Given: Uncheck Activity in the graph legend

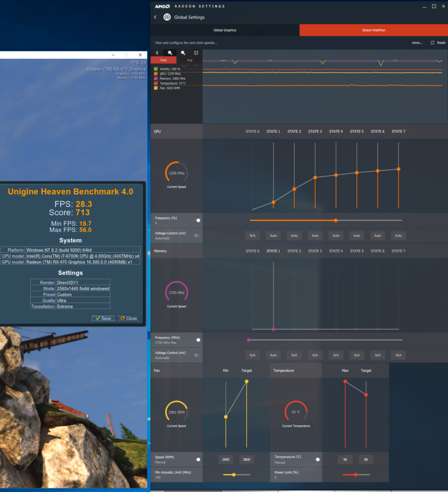Looking at the screenshot, I should click(x=156, y=69).
